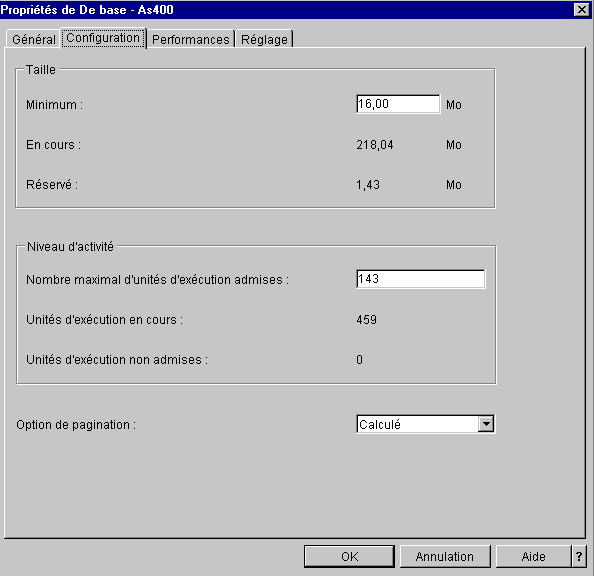Click the dialog title bar

tap(288, 9)
